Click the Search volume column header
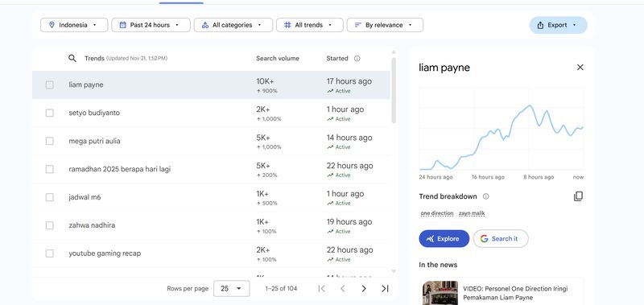 pyautogui.click(x=278, y=58)
